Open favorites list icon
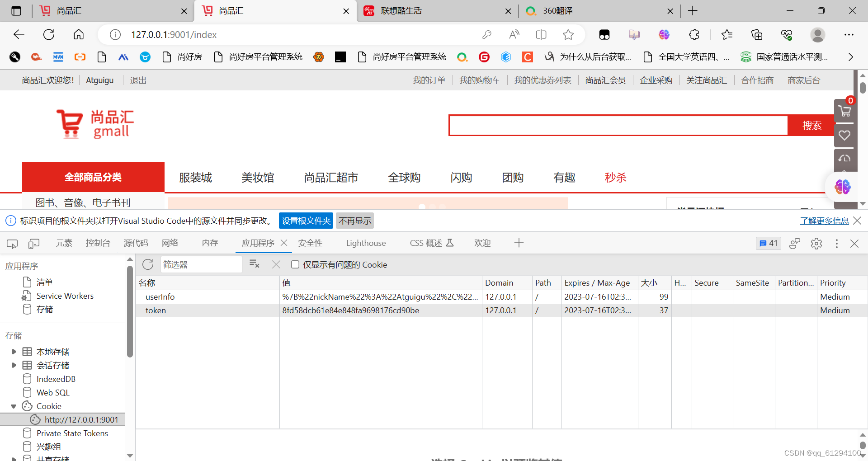Viewport: 868px width, 461px height. click(x=727, y=34)
